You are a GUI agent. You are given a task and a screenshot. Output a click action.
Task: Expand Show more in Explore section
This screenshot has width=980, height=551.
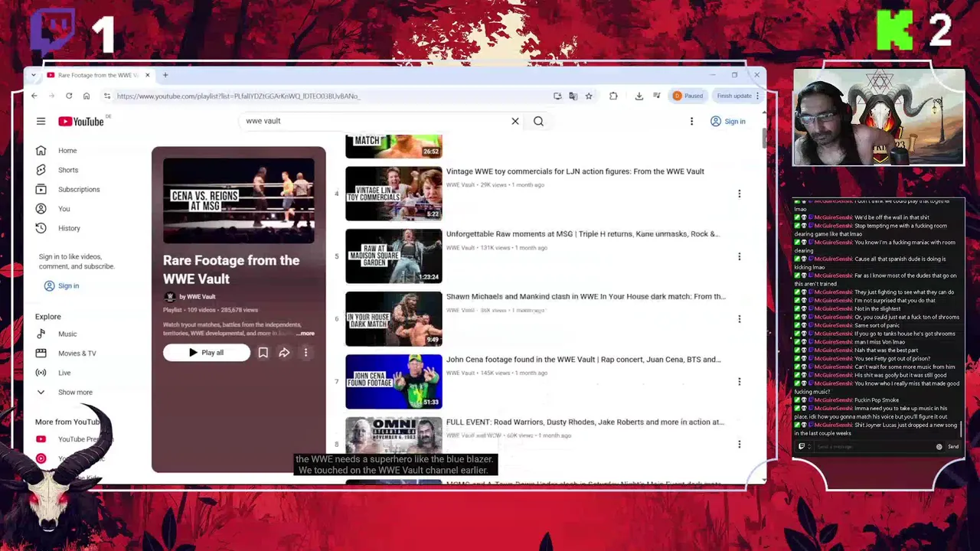pyautogui.click(x=75, y=393)
